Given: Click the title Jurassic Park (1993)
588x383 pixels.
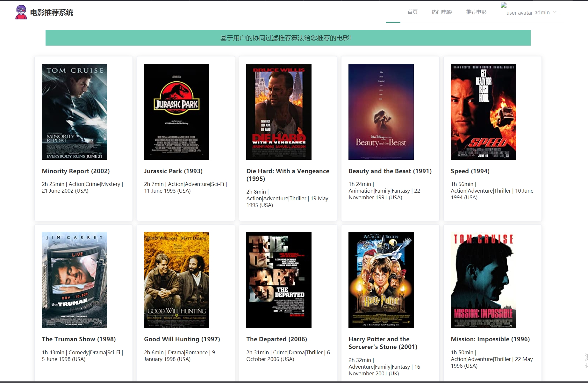Looking at the screenshot, I should tap(173, 171).
